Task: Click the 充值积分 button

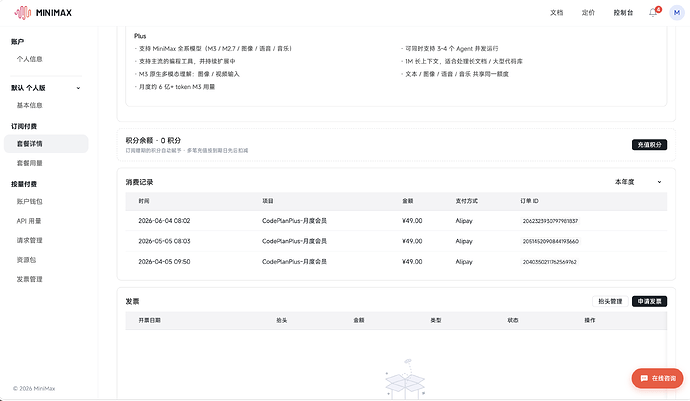Action: click(x=649, y=145)
